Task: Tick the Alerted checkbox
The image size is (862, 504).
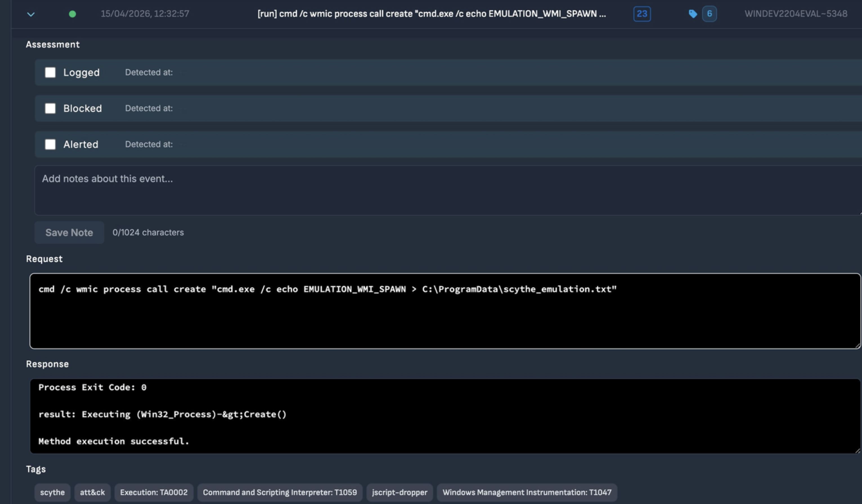Action: tap(50, 144)
